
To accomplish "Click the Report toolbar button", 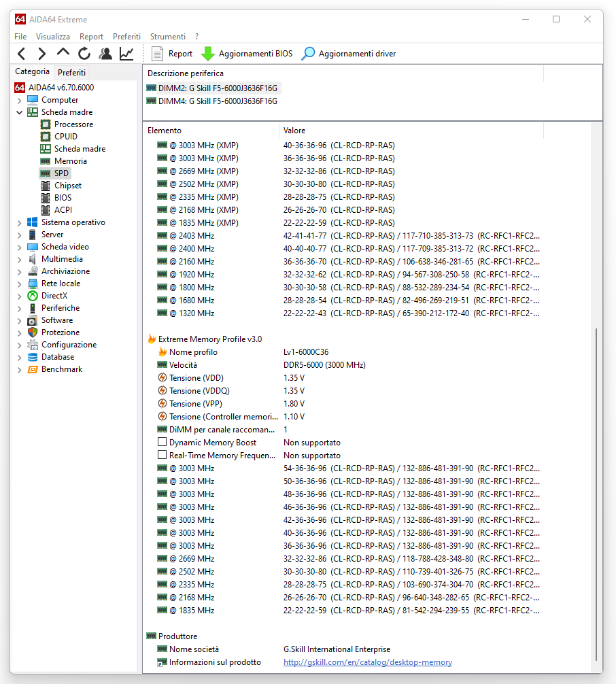I will click(172, 54).
